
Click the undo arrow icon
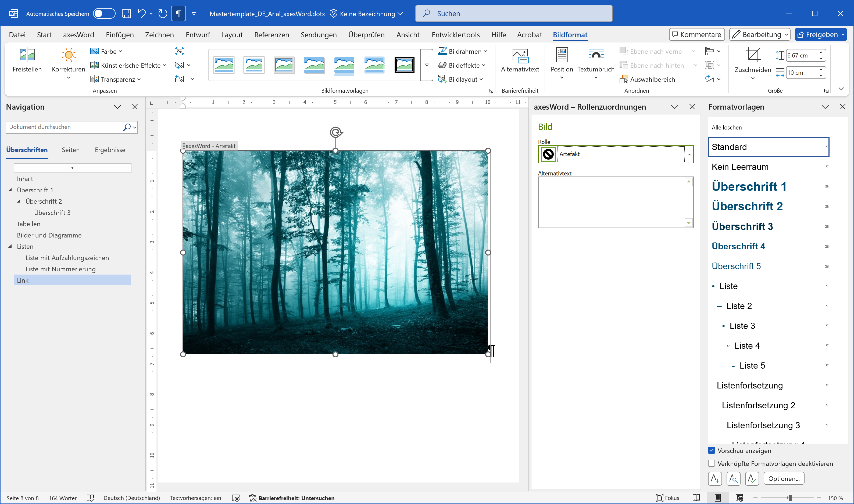[x=142, y=14]
